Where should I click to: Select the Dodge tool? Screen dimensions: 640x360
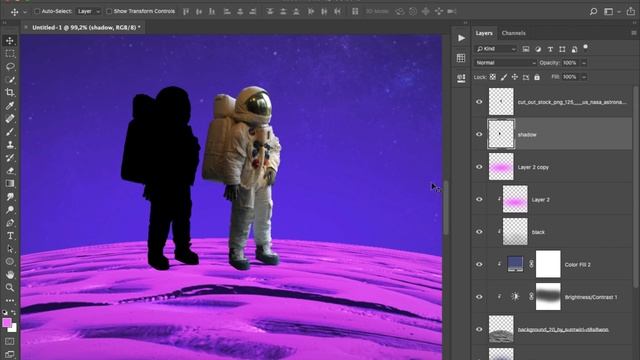[x=10, y=210]
